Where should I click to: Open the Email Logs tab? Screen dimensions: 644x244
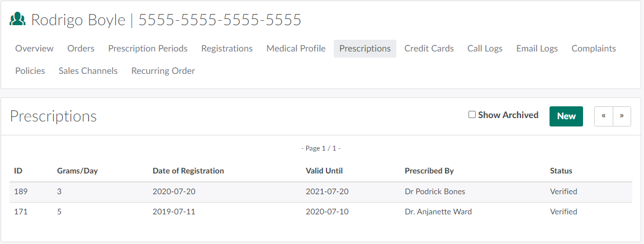coord(537,49)
